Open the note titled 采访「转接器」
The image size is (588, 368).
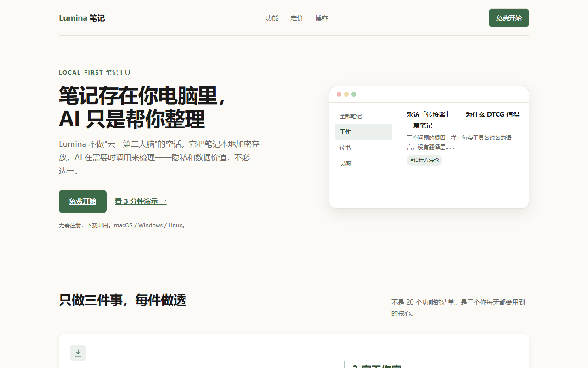463,120
